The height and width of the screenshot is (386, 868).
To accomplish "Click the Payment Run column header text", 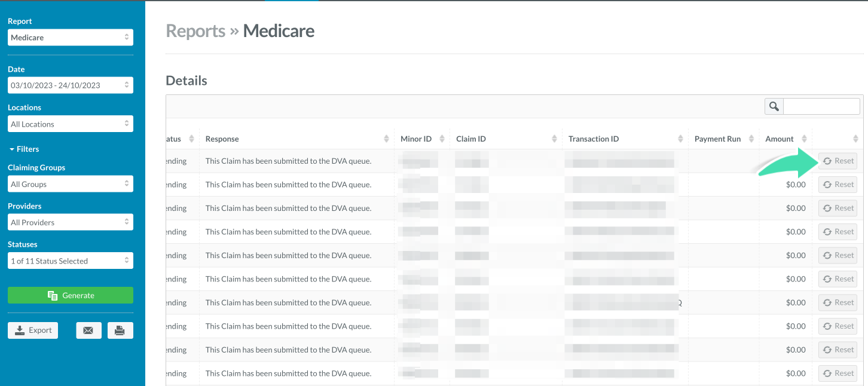I will [x=717, y=139].
